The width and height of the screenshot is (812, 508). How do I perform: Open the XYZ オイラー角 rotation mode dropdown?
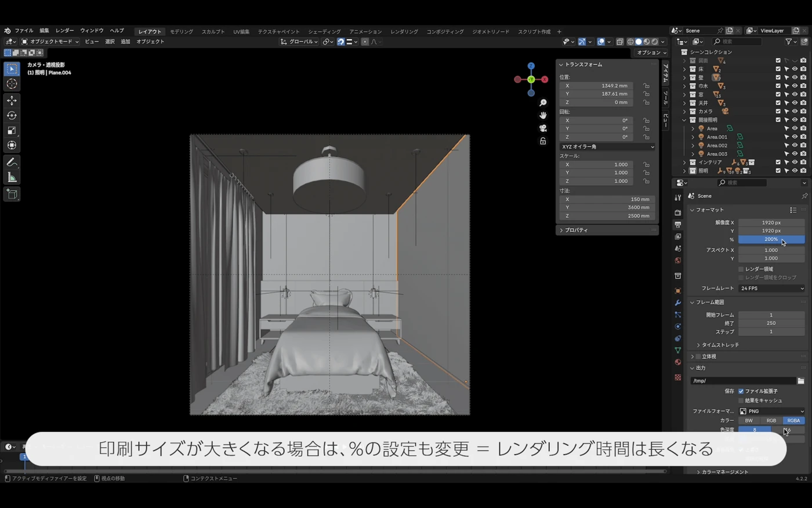click(x=607, y=147)
